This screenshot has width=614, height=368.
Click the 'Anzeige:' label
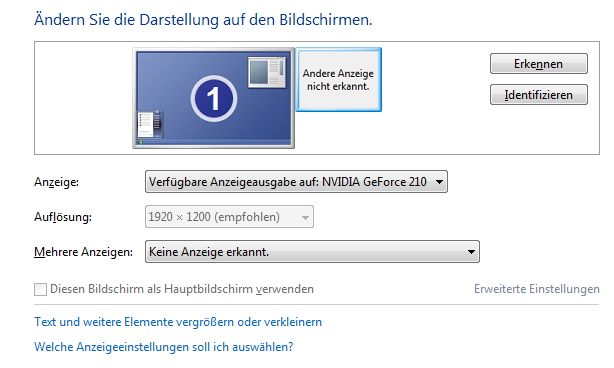pos(56,182)
